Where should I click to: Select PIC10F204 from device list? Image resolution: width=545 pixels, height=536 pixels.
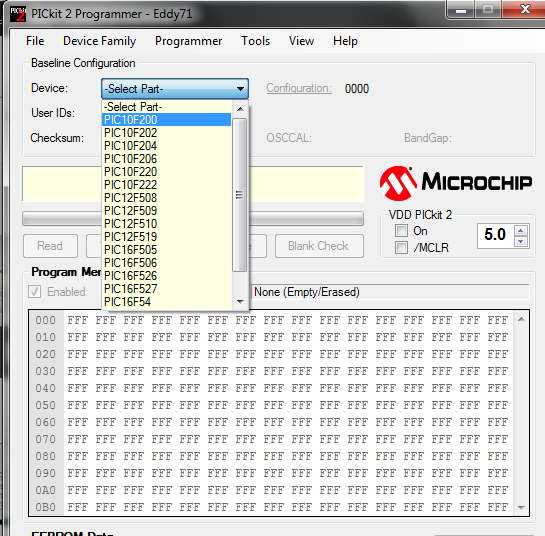[166, 146]
